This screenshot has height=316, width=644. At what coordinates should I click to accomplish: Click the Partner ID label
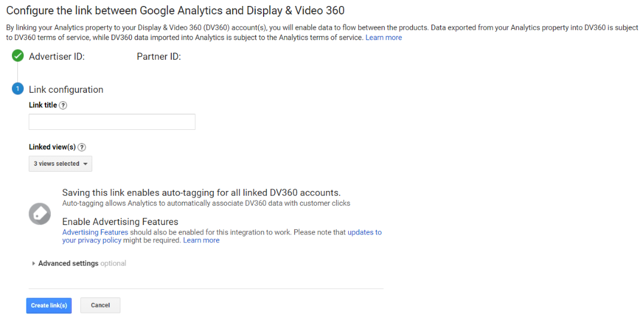point(159,57)
